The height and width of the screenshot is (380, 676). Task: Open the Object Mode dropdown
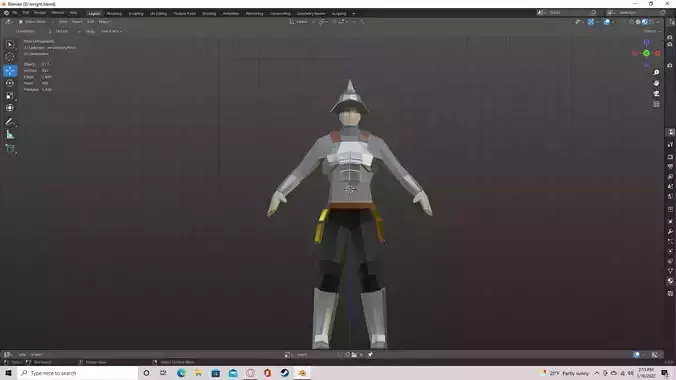point(36,22)
